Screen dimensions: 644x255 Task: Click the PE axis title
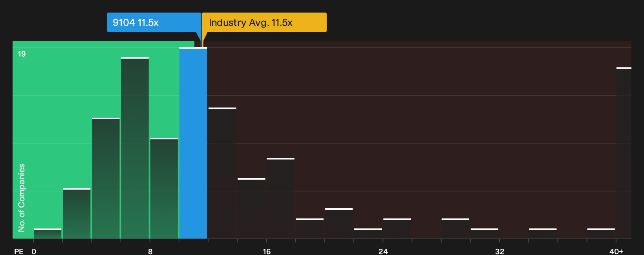tap(19, 251)
